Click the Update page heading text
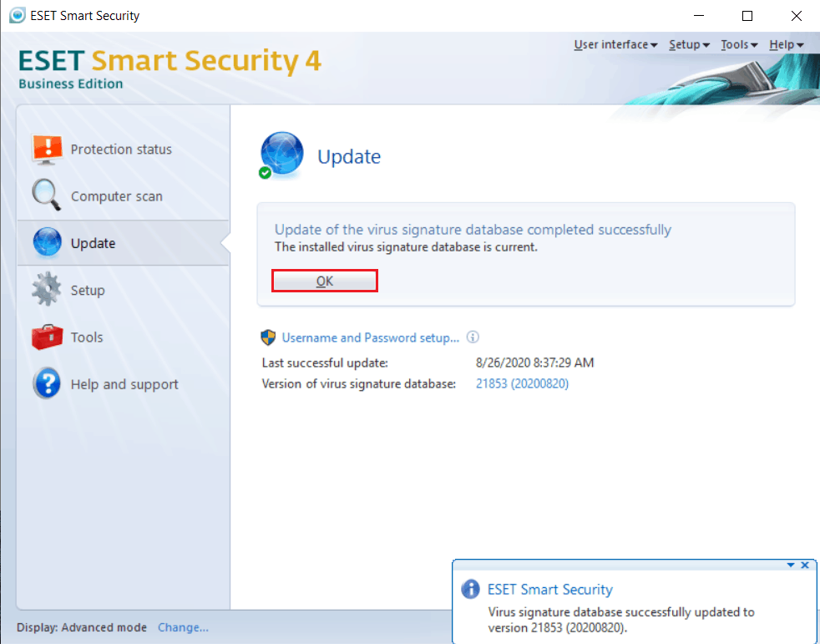Viewport: 820px width, 644px height. pos(349,156)
